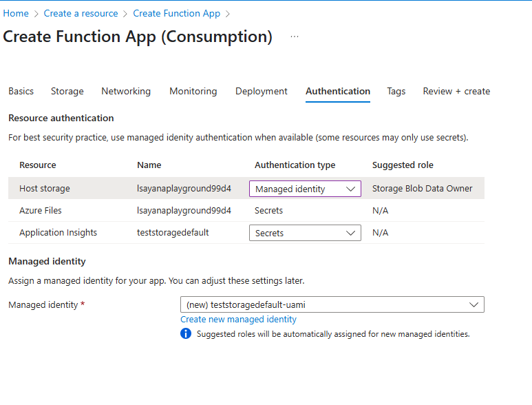Expand the Managed identity selection dropdown
The width and height of the screenshot is (532, 405).
(332, 304)
